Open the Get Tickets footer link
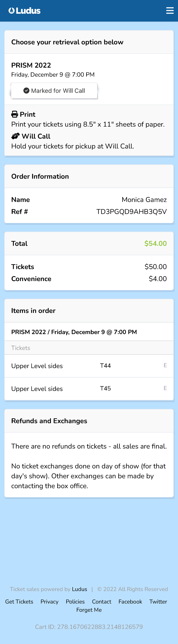 [19, 602]
